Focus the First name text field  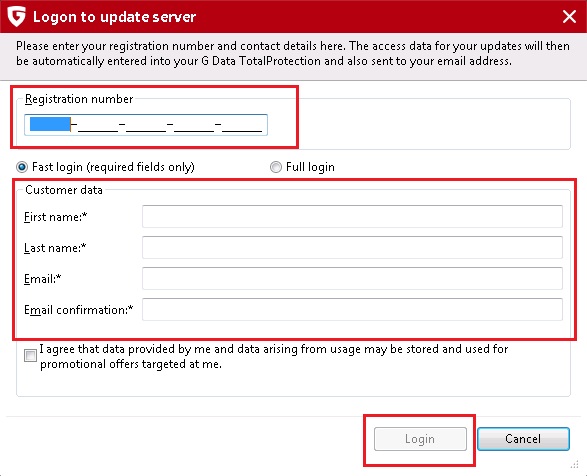(352, 216)
